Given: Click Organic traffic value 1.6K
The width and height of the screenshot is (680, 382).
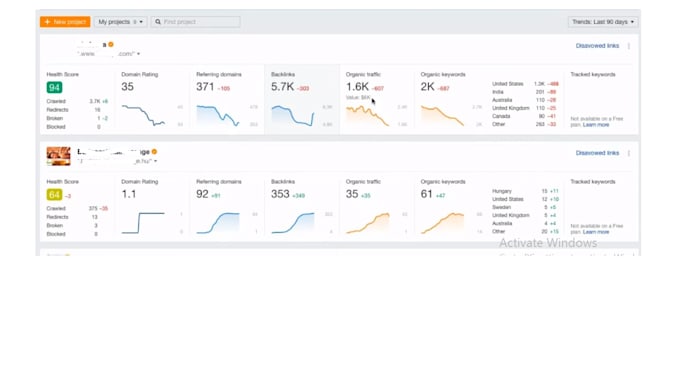Looking at the screenshot, I should pos(357,87).
